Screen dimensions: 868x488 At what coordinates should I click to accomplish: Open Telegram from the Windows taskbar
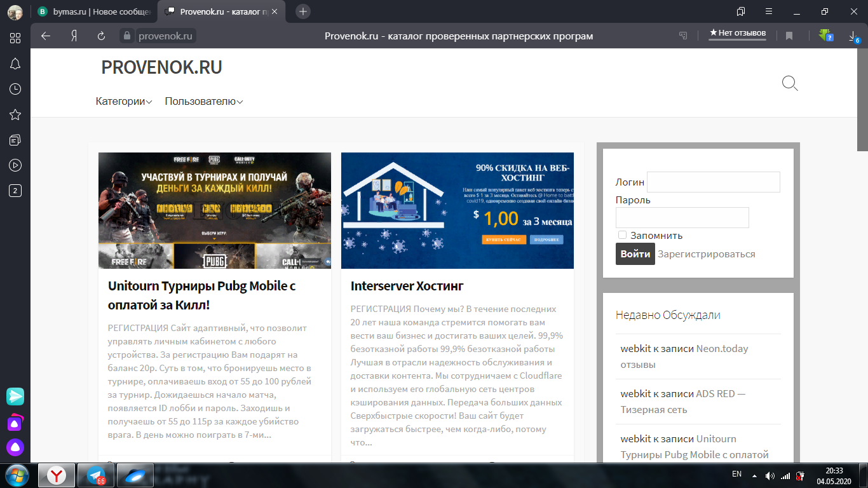(97, 475)
